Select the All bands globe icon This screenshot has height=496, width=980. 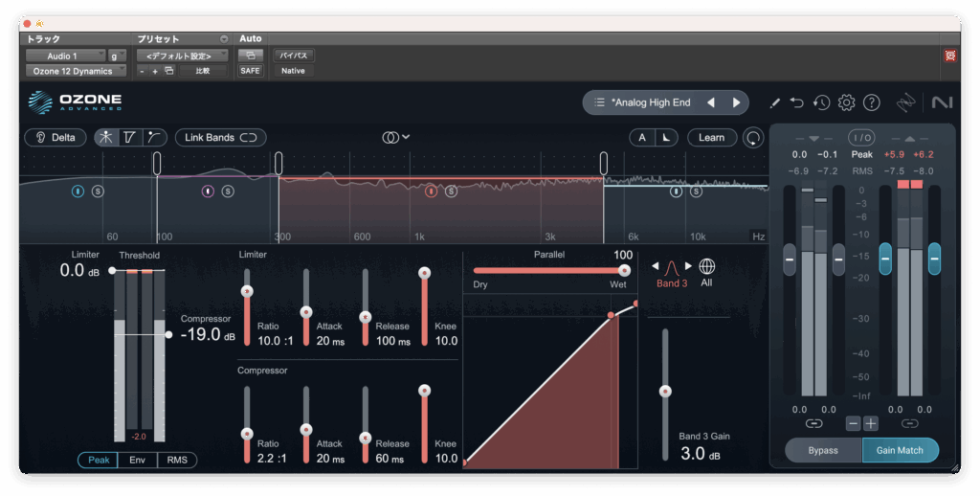tap(706, 266)
